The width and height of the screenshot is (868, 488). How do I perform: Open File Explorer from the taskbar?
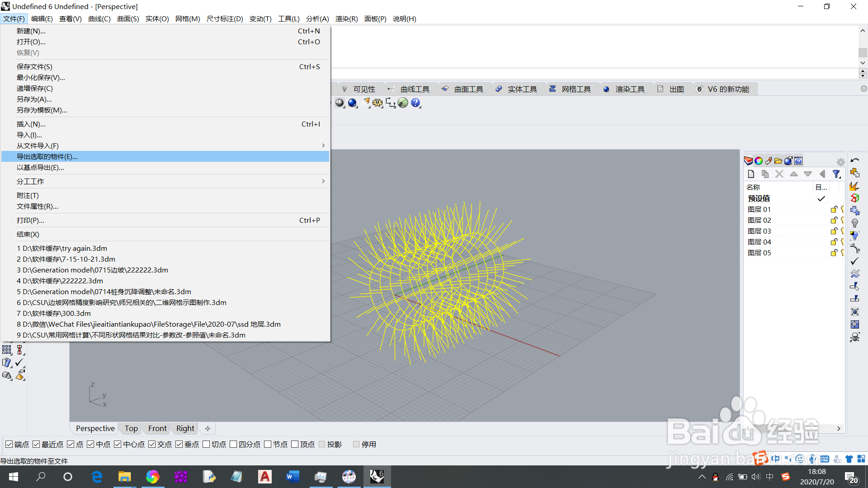click(124, 477)
